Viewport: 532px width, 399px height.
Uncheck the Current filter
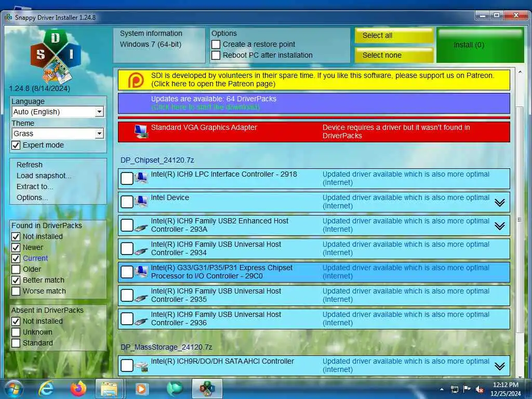(x=16, y=258)
